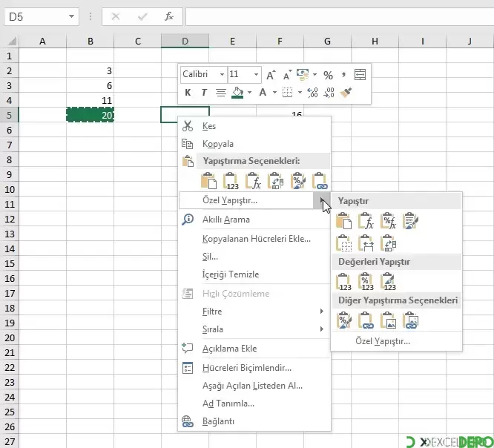
Task: Toggle italic (T) in the mini toolbar
Action: pyautogui.click(x=204, y=93)
